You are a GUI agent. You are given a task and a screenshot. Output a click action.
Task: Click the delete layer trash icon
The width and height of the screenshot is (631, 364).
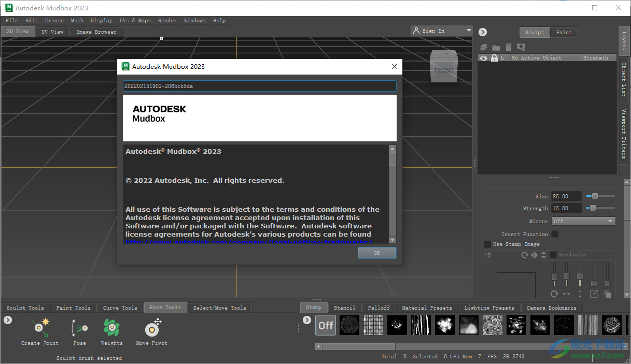(509, 47)
